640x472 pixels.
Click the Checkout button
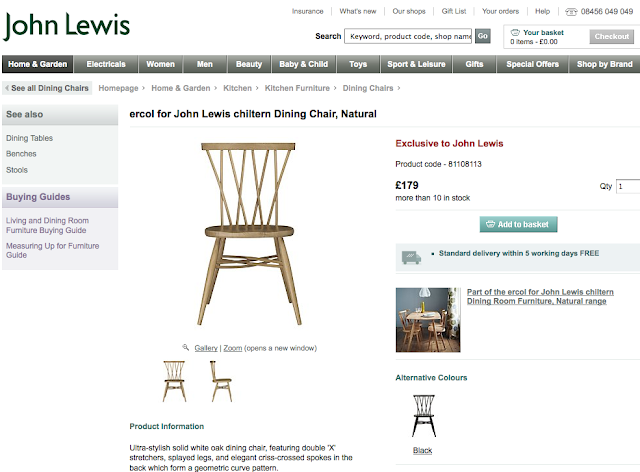pyautogui.click(x=611, y=36)
